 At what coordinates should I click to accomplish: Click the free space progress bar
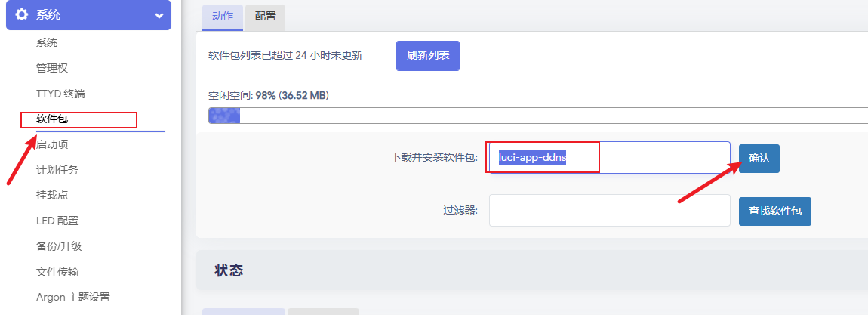pos(538,115)
